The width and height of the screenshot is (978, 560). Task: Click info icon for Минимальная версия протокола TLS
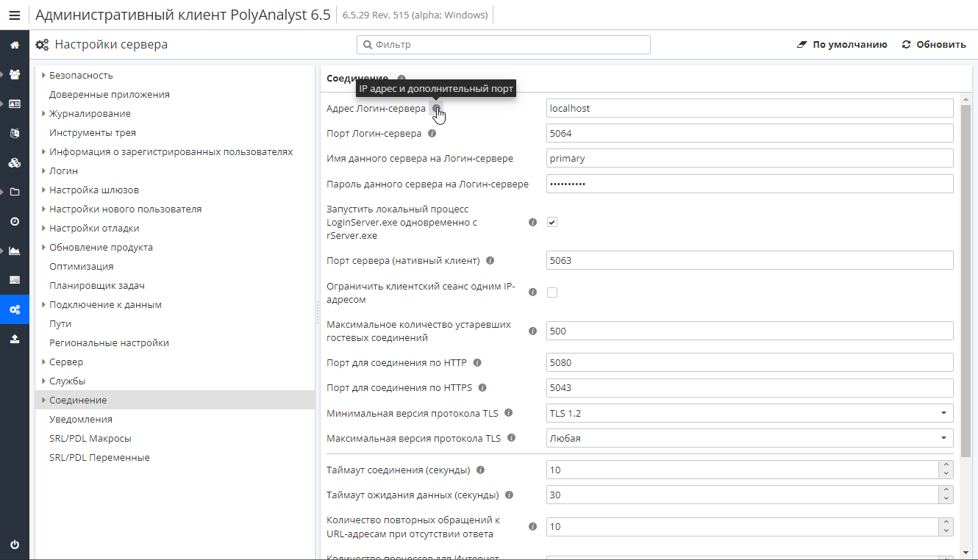pos(509,413)
